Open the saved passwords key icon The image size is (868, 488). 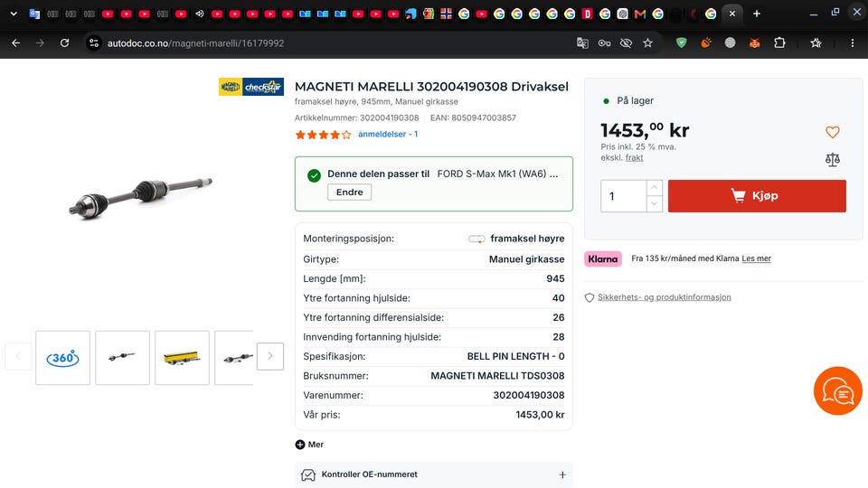coord(604,43)
